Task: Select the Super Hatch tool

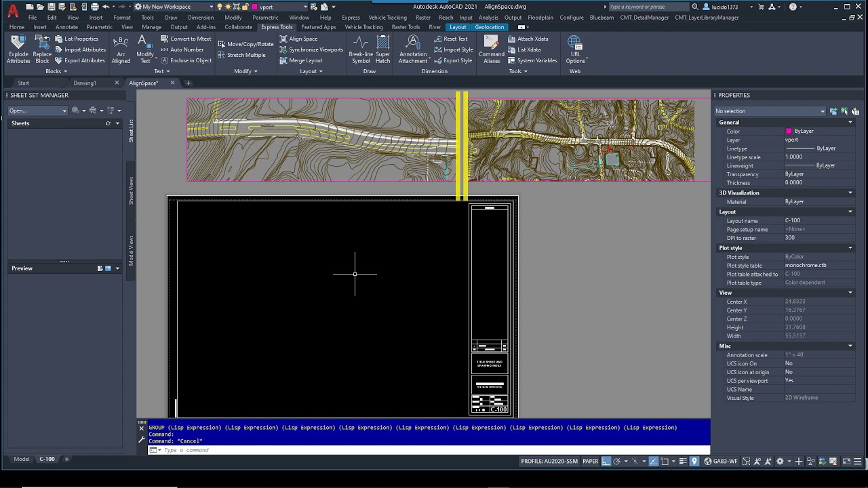Action: click(x=383, y=49)
